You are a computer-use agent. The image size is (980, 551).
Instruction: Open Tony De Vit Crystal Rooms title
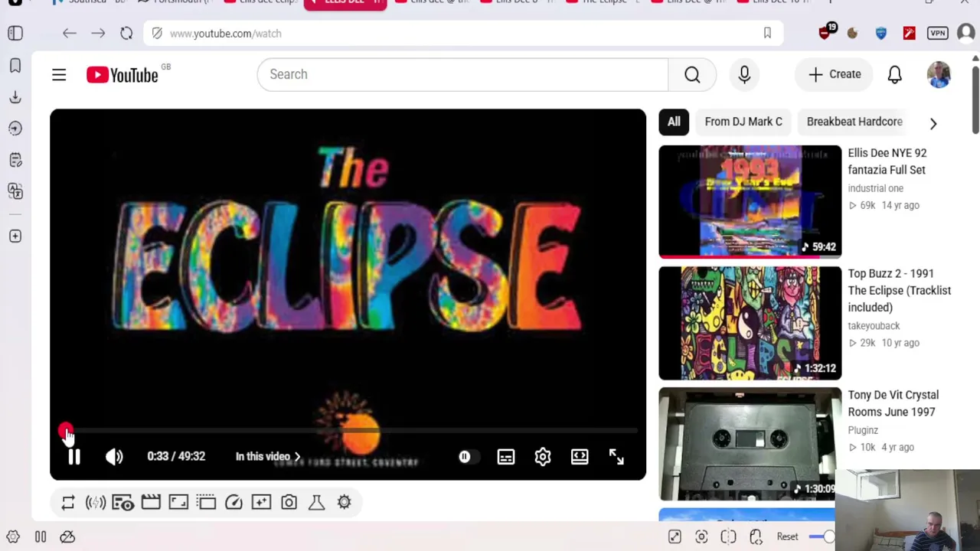point(893,403)
